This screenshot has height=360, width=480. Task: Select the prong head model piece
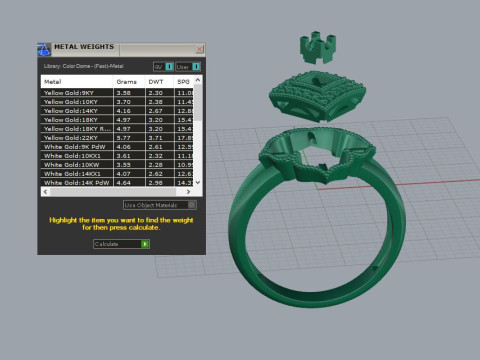318,47
